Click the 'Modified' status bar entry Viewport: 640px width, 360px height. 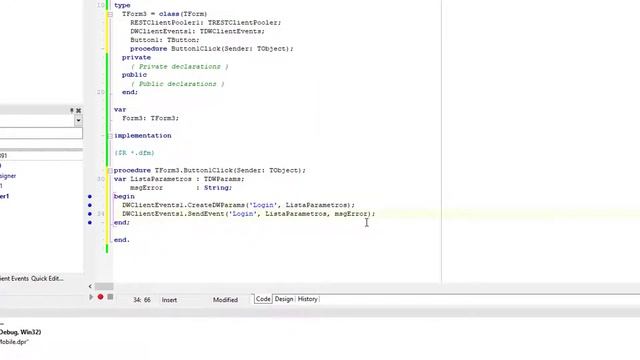pos(225,300)
